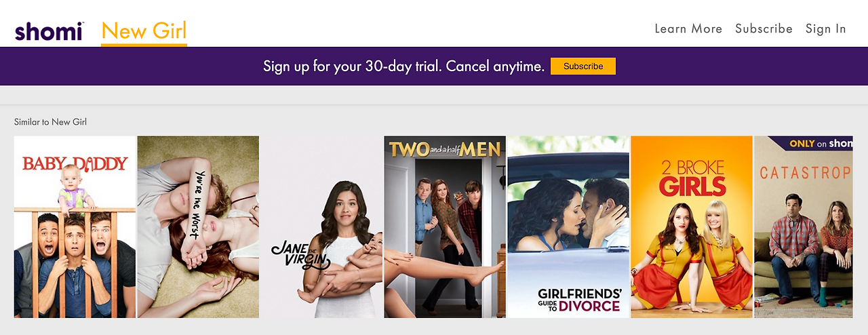Click the yellow Subscribe button in the banner

[583, 66]
